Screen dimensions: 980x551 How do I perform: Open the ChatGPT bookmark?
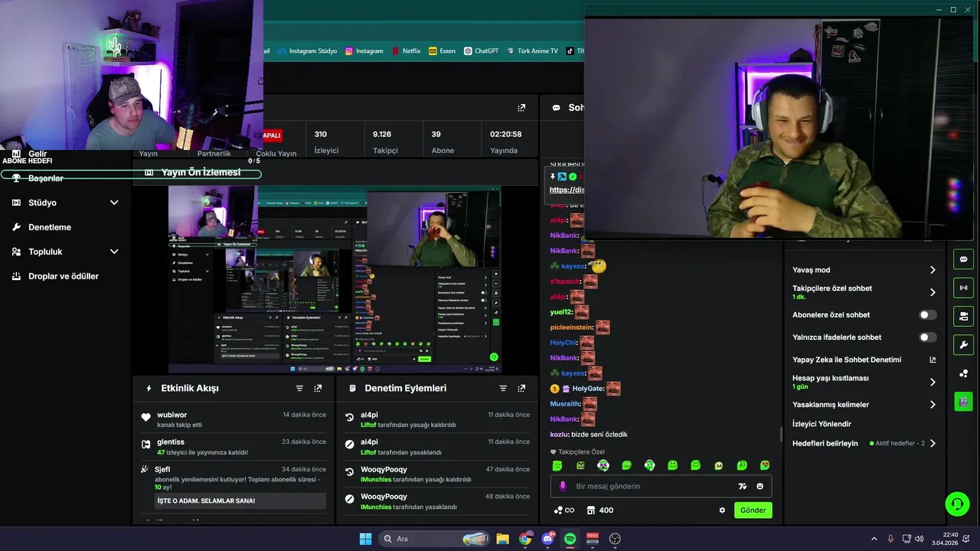tap(480, 51)
